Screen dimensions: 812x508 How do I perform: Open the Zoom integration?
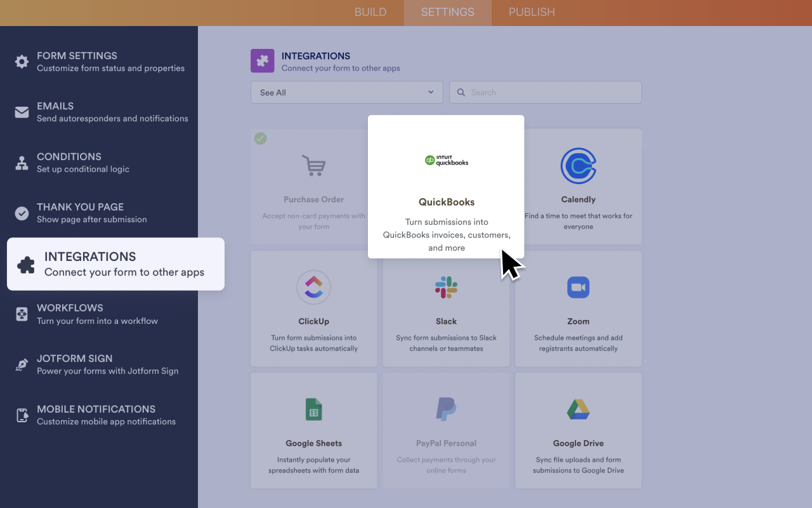(x=578, y=287)
